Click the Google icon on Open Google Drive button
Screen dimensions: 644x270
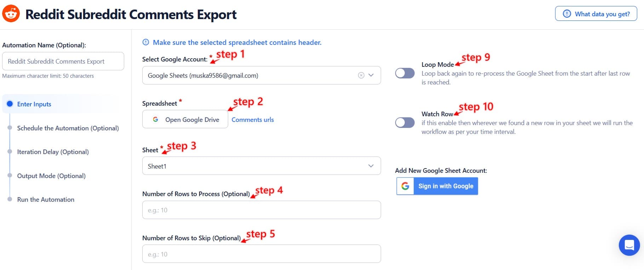pyautogui.click(x=156, y=119)
